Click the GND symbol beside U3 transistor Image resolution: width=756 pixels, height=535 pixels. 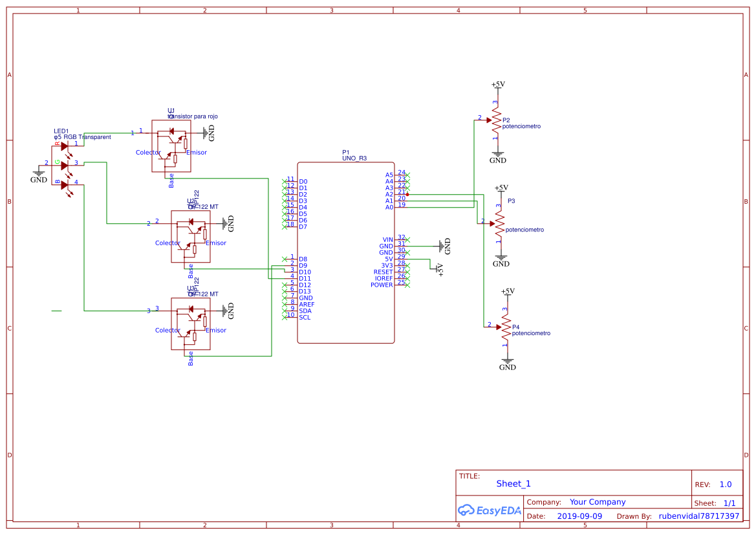228,311
